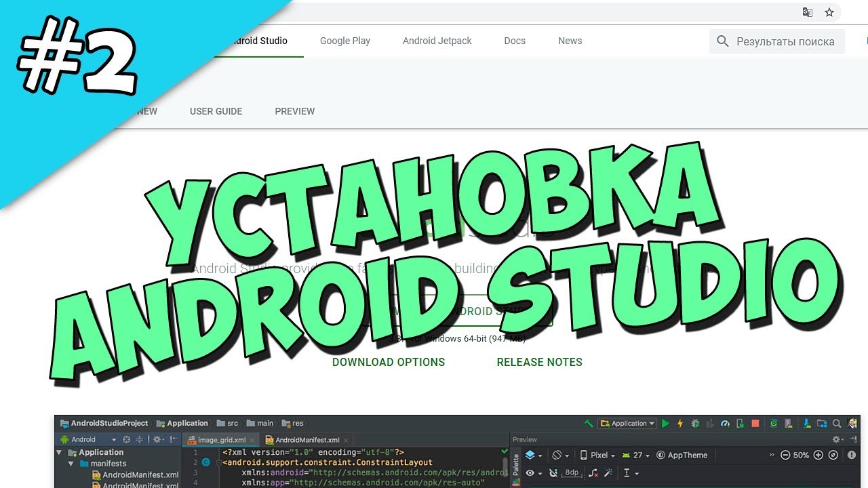The width and height of the screenshot is (868, 488).
Task: Show more preview toolbar items chevron
Action: click(772, 455)
